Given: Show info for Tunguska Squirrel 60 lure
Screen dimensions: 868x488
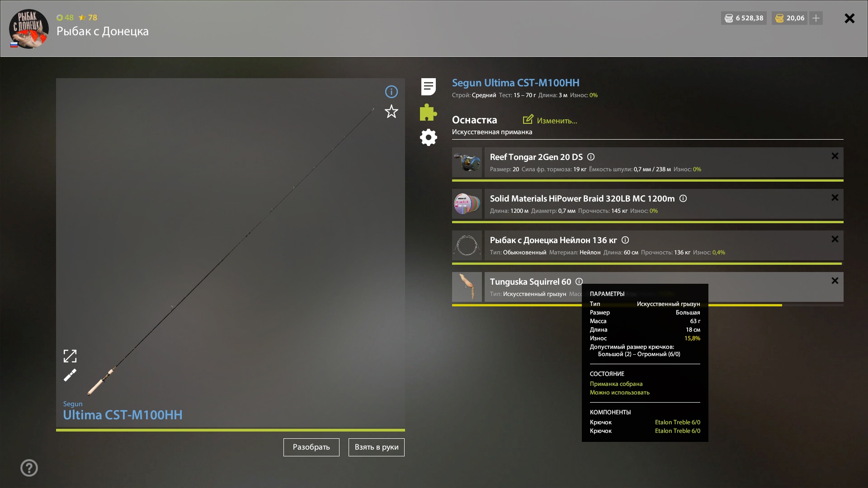Looking at the screenshot, I should tap(579, 282).
